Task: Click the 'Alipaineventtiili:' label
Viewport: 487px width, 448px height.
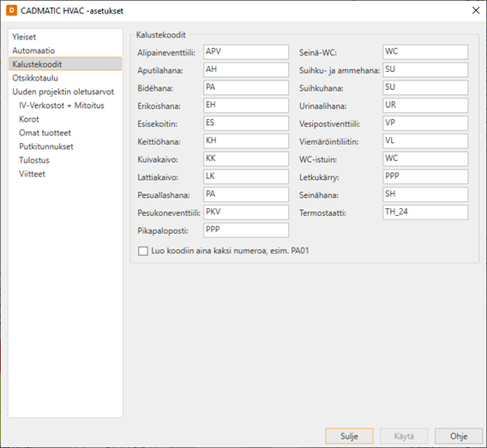Action: click(x=166, y=53)
